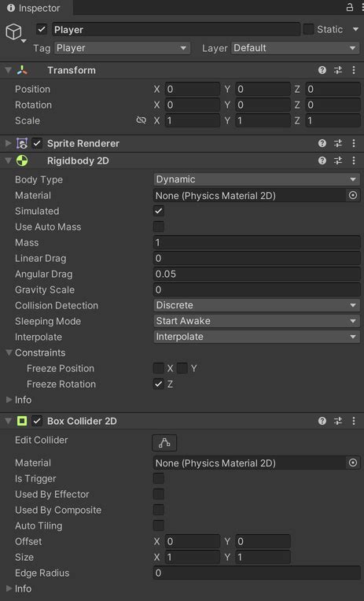
Task: Open Sprite Renderer help reference
Action: [x=322, y=143]
